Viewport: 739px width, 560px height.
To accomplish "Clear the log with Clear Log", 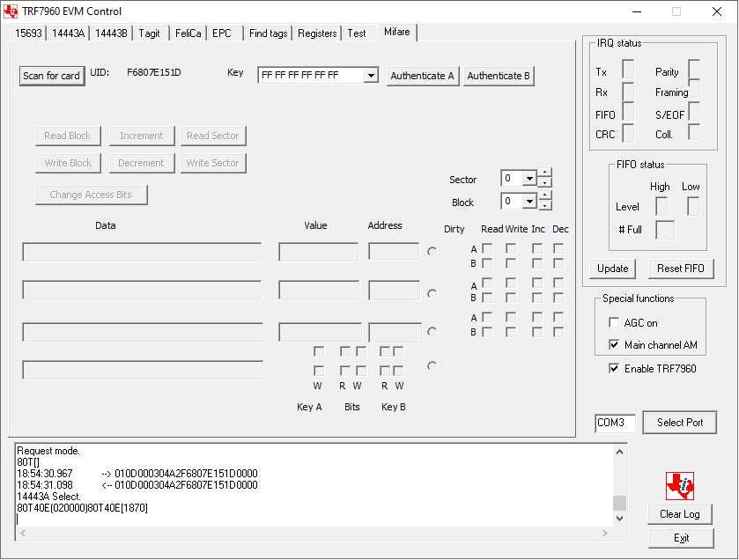I will click(x=680, y=514).
